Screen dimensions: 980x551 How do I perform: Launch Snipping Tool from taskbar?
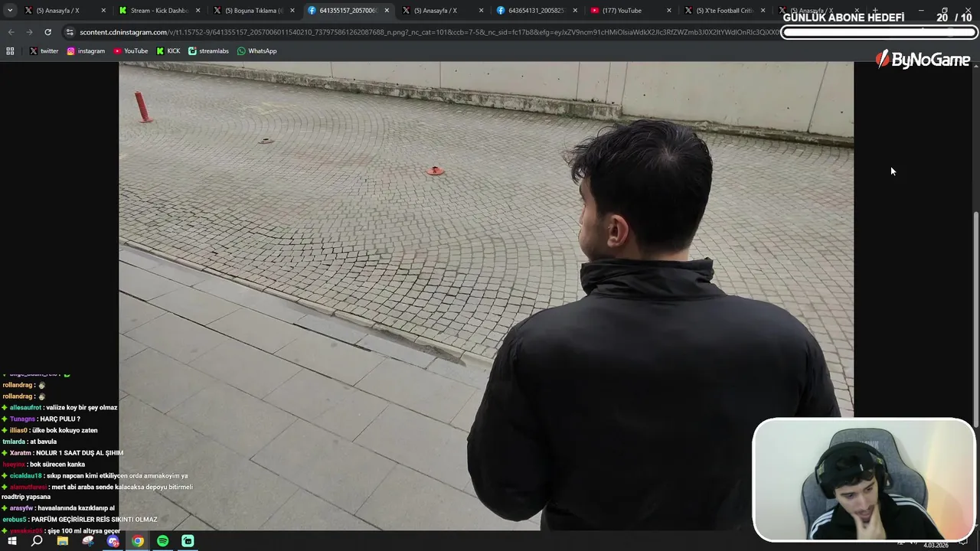pos(88,541)
